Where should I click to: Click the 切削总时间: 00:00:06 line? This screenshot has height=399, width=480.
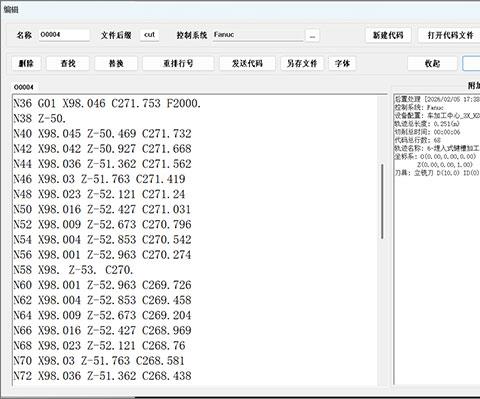click(x=427, y=132)
